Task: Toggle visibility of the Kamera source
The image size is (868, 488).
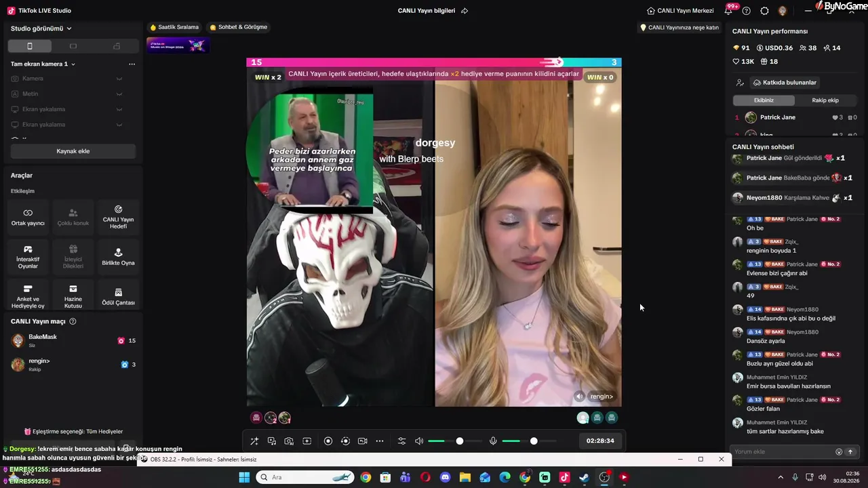Action: click(119, 79)
